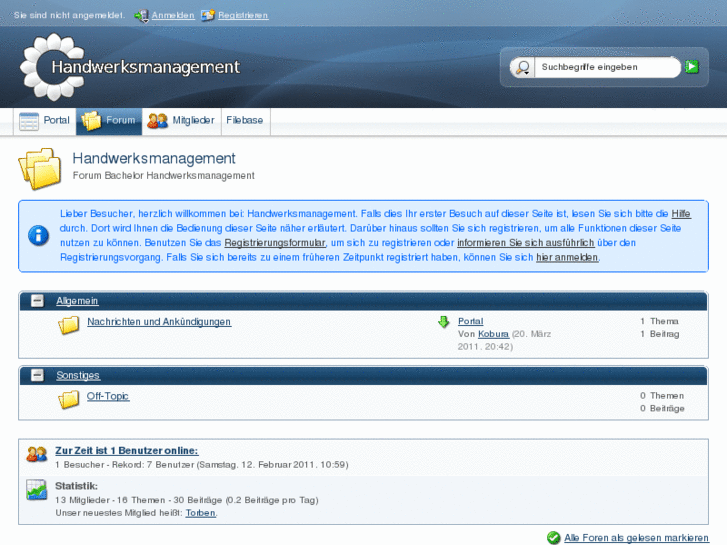727x545 pixels.
Task: Open the Hilfe link in the welcome message
Action: click(681, 214)
